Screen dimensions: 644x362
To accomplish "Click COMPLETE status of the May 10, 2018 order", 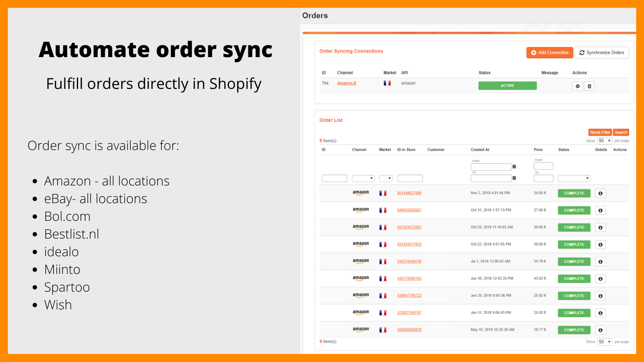I will click(574, 330).
